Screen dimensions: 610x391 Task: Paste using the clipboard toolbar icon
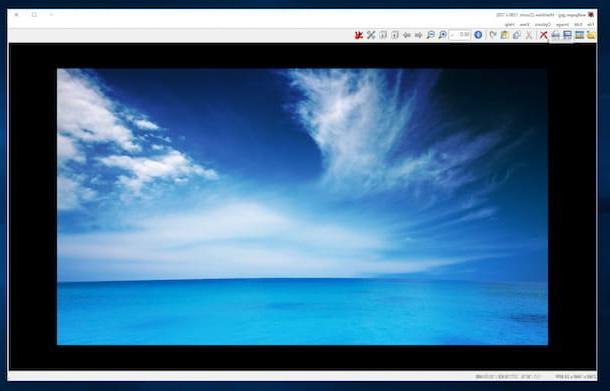505,35
